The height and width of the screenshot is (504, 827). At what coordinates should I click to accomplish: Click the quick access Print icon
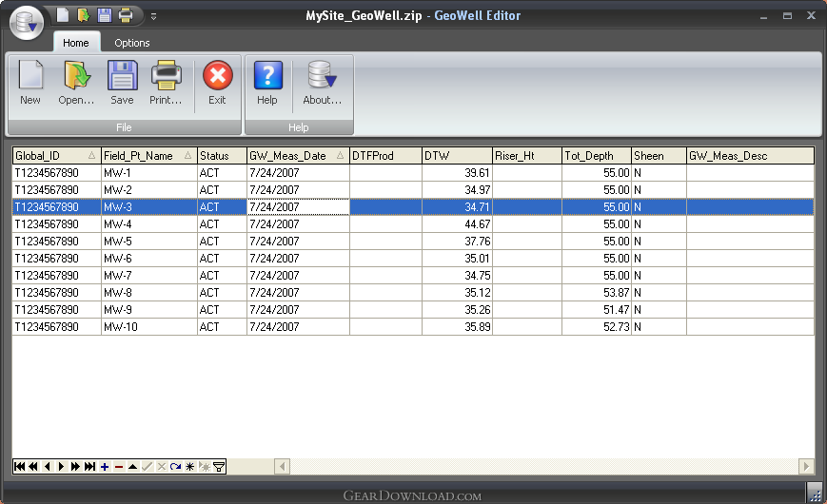126,15
